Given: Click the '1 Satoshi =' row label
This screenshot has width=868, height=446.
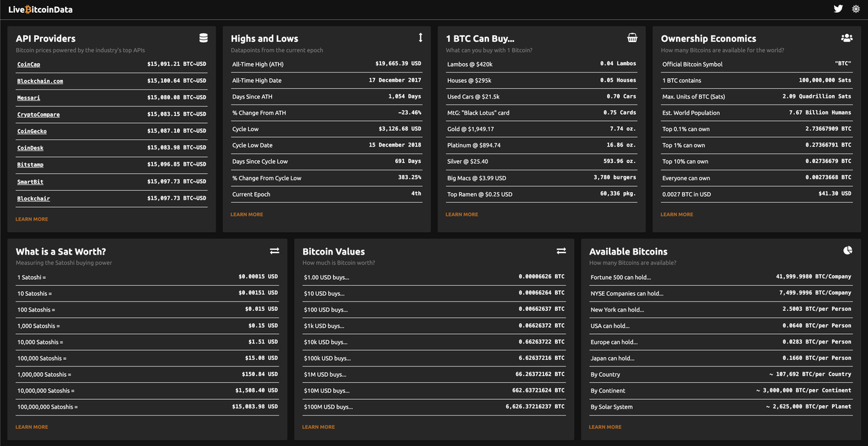Looking at the screenshot, I should [x=32, y=277].
